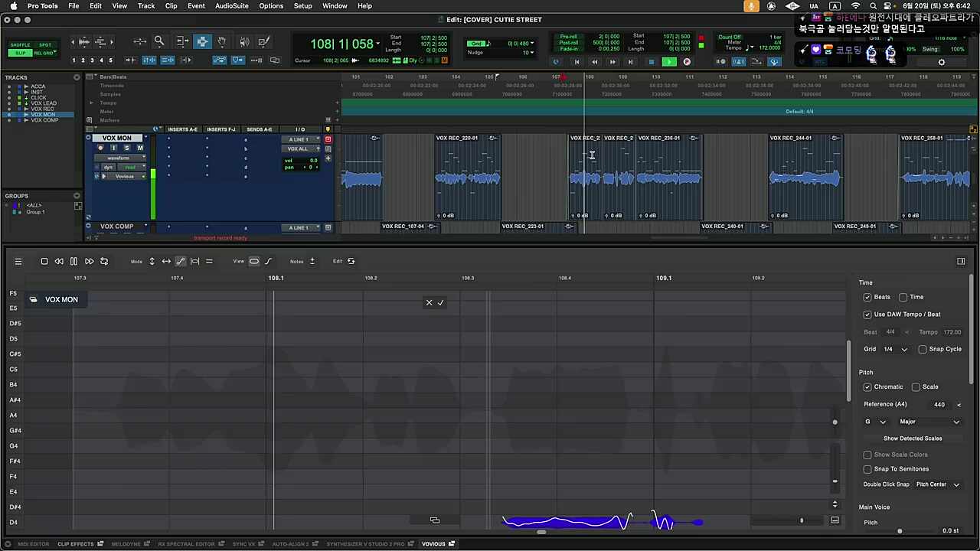
Task: Solo the VOX MON track
Action: (x=126, y=148)
